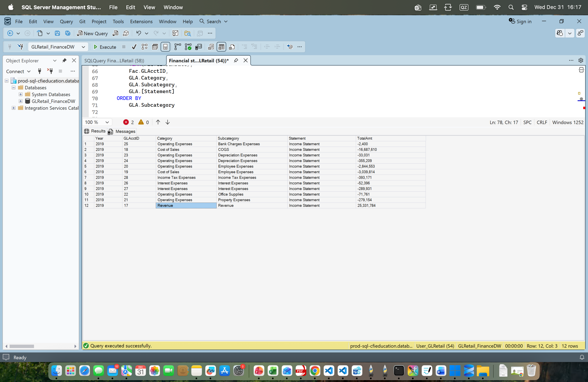Click Display Estimated Execution Plan icon
The image size is (588, 382).
[144, 47]
